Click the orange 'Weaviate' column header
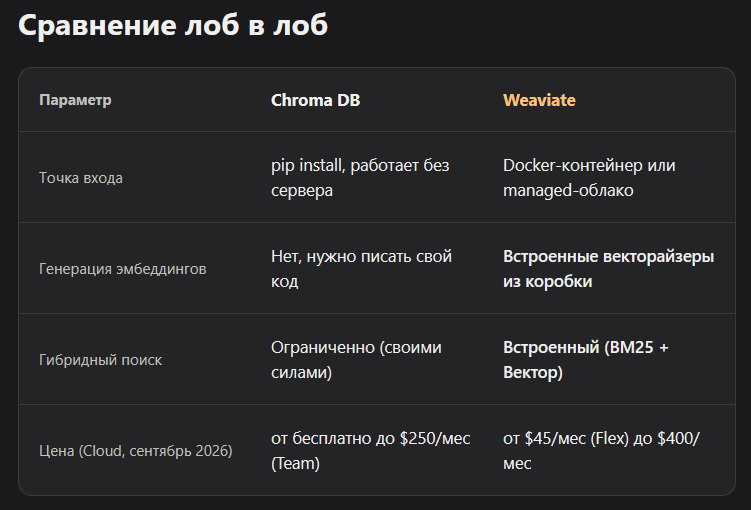Screen dimensions: 751x510 click(x=539, y=100)
